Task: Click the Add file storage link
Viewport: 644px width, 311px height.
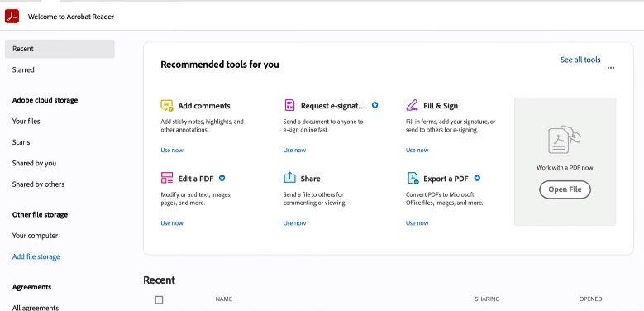Action: [x=36, y=256]
